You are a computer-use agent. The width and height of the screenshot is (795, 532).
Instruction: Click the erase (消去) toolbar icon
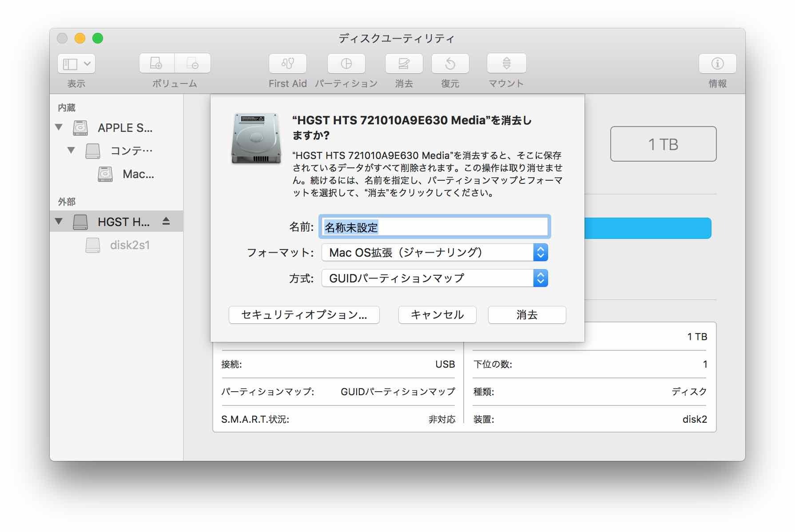point(404,64)
